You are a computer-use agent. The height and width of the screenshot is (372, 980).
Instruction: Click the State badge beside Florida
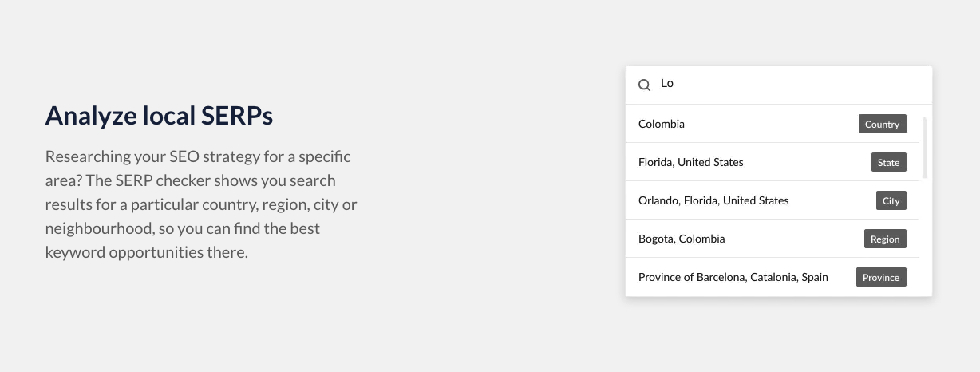pos(888,162)
